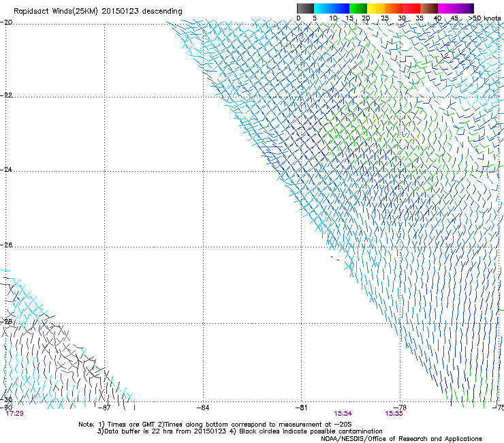Click the longitude label -87

coord(104,408)
